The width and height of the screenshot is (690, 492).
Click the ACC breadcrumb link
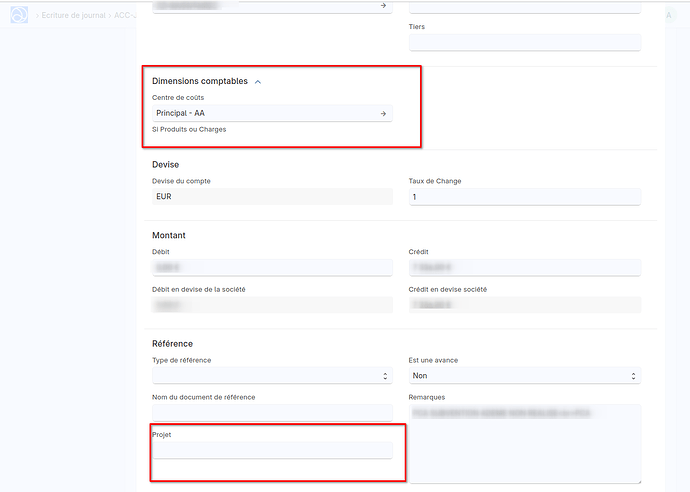(123, 15)
